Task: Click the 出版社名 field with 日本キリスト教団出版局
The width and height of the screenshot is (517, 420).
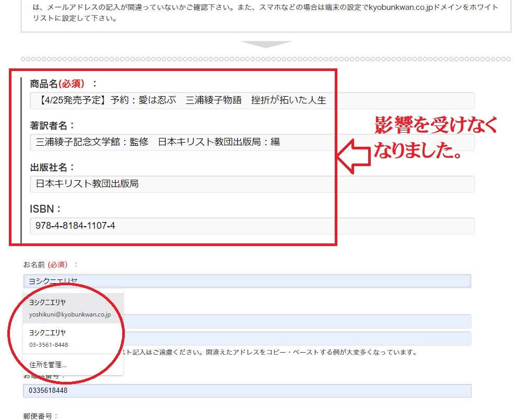Action: point(252,184)
